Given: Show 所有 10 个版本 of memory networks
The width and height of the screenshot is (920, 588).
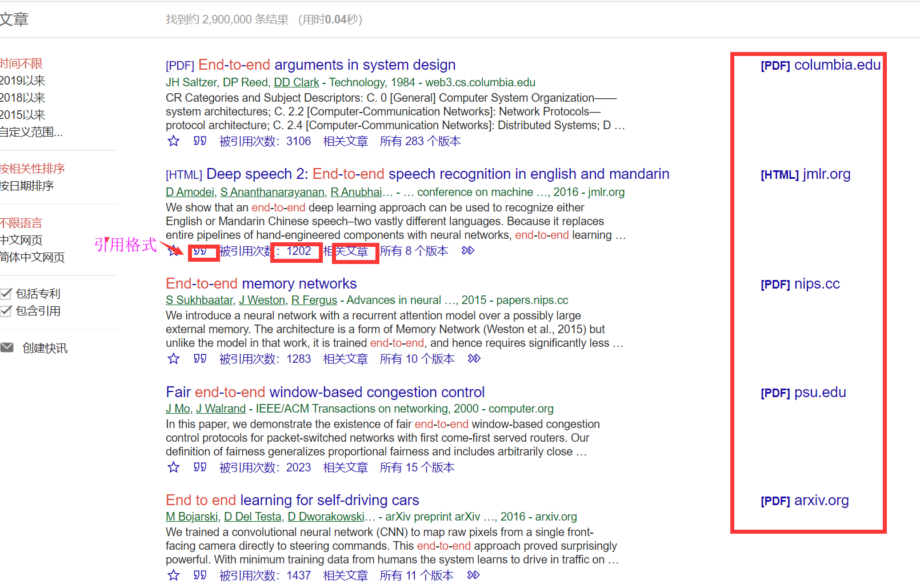Looking at the screenshot, I should pos(417,359).
